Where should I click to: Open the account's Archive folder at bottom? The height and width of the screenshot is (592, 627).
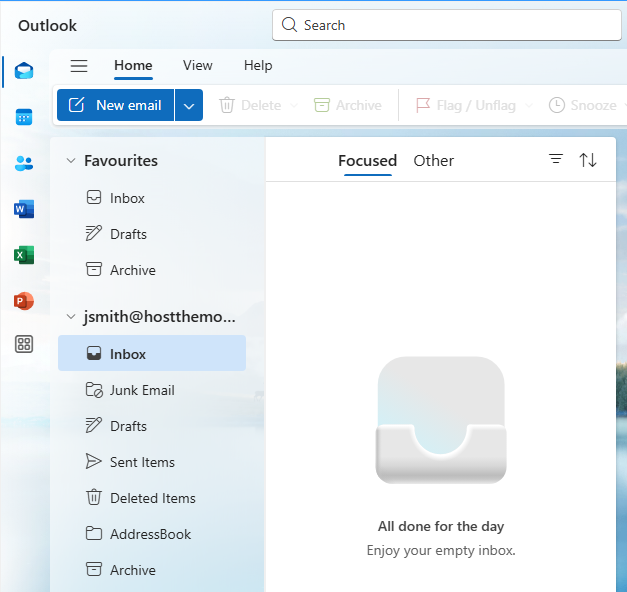[x=152, y=570]
